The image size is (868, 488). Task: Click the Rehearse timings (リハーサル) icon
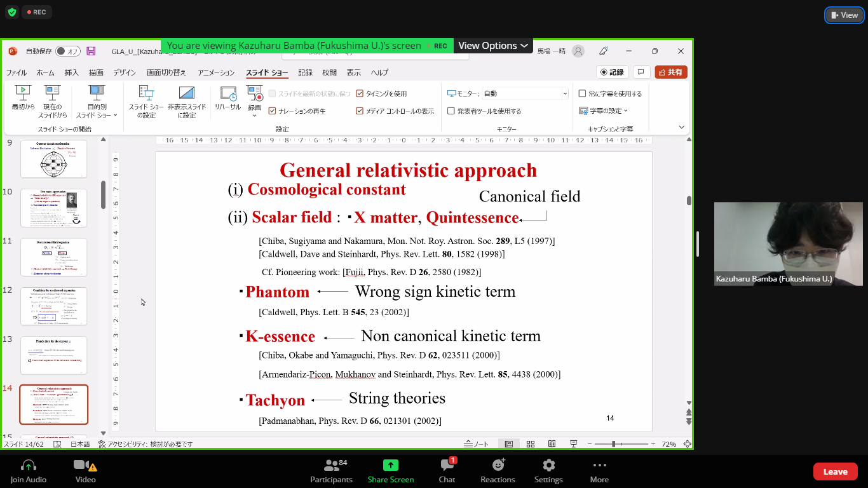click(x=228, y=93)
